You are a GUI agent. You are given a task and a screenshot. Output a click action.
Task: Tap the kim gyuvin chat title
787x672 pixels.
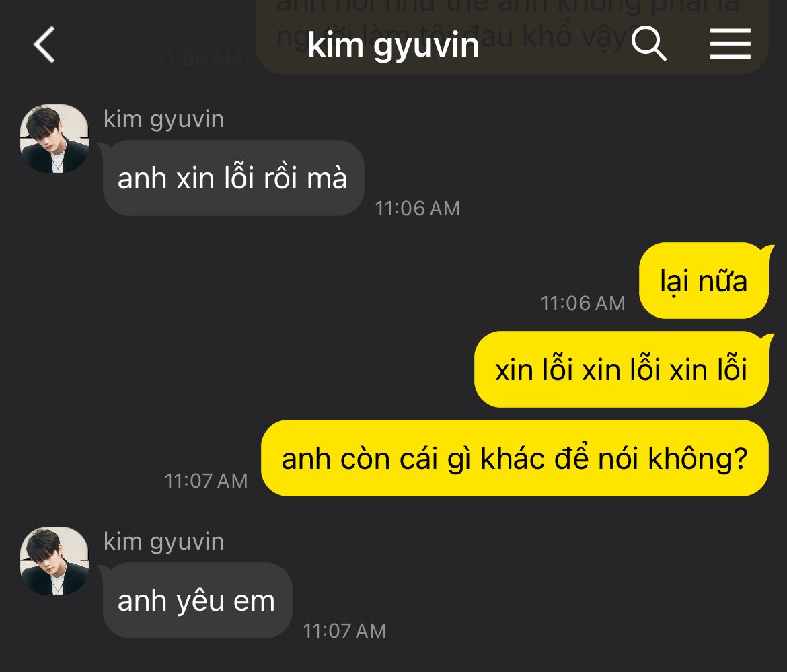[393, 45]
